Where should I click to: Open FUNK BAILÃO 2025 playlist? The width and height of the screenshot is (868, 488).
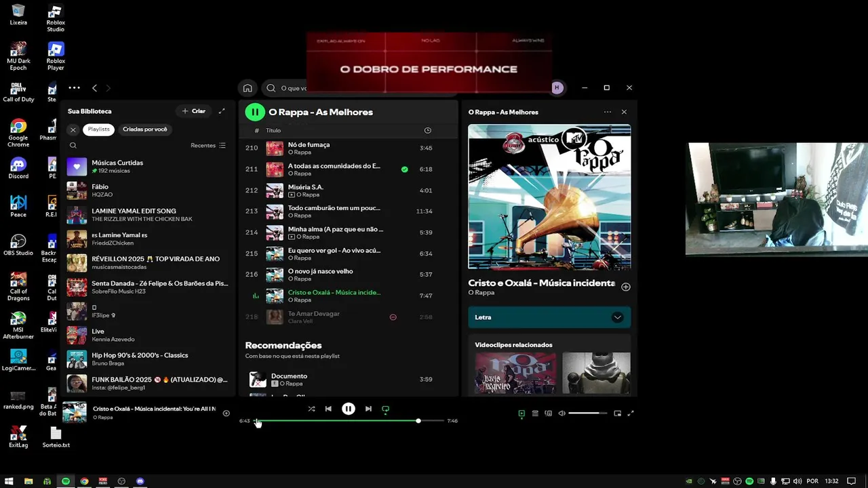coord(148,383)
